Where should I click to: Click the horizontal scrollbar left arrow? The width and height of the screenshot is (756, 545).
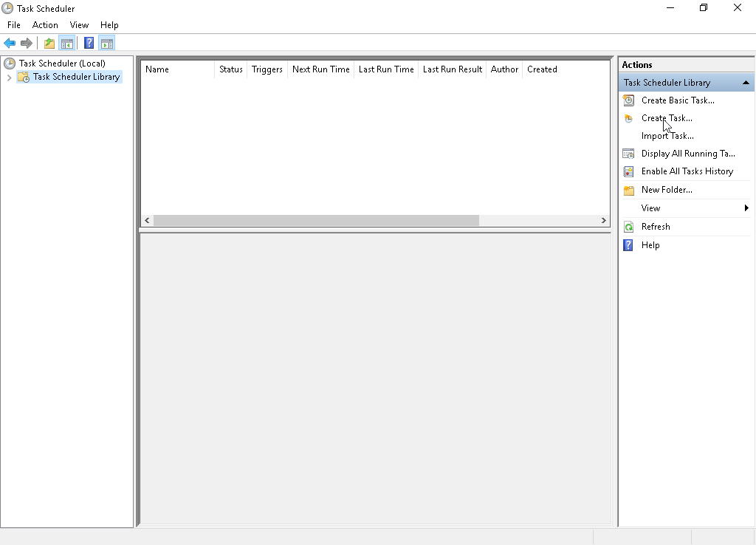pyautogui.click(x=147, y=220)
